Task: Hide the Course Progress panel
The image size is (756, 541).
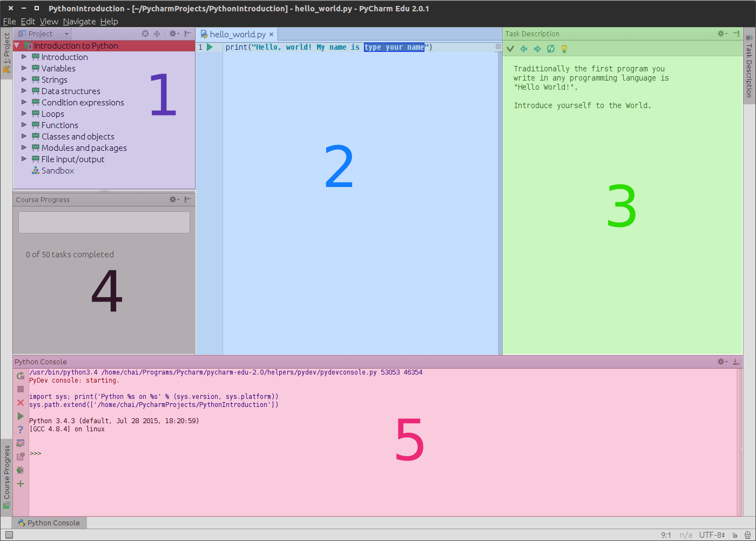Action: (x=187, y=199)
